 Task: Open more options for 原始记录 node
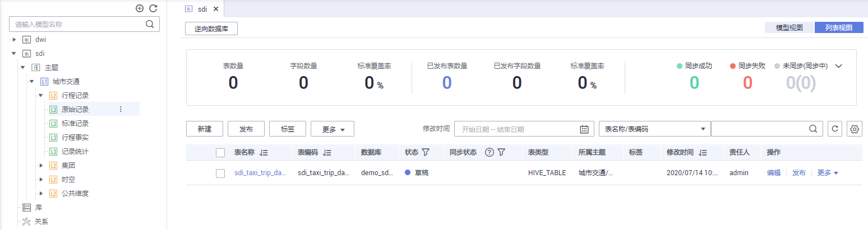(x=121, y=110)
